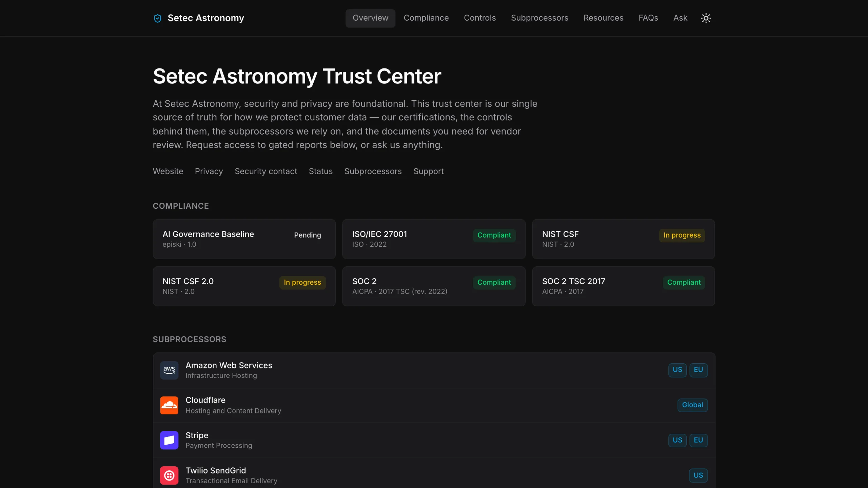Click the Twilio SendGrid row title
Viewport: 868px width, 488px height.
pos(216,471)
